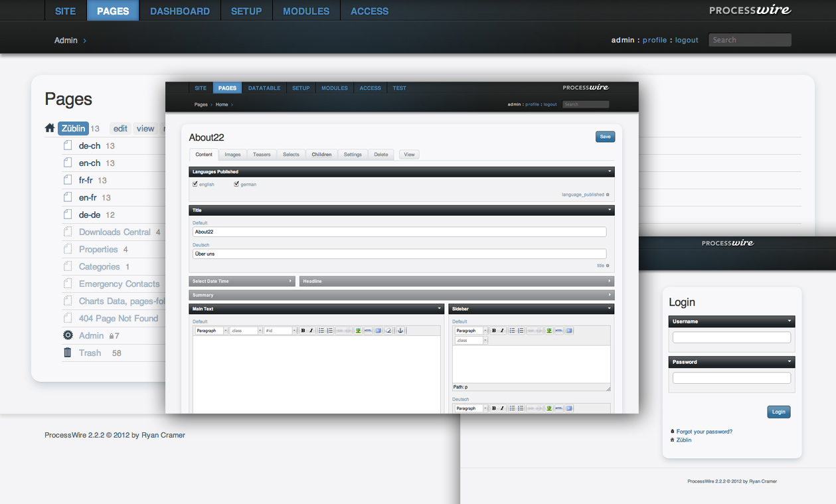Open the en-fr page in tree
The height and width of the screenshot is (504, 836).
tap(88, 197)
